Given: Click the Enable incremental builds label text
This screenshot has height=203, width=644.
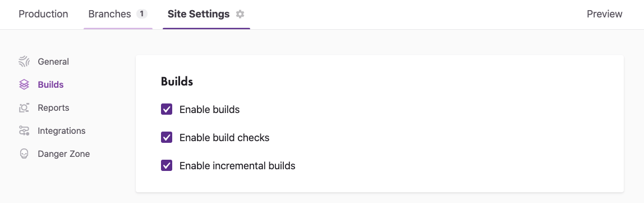Looking at the screenshot, I should [x=237, y=166].
